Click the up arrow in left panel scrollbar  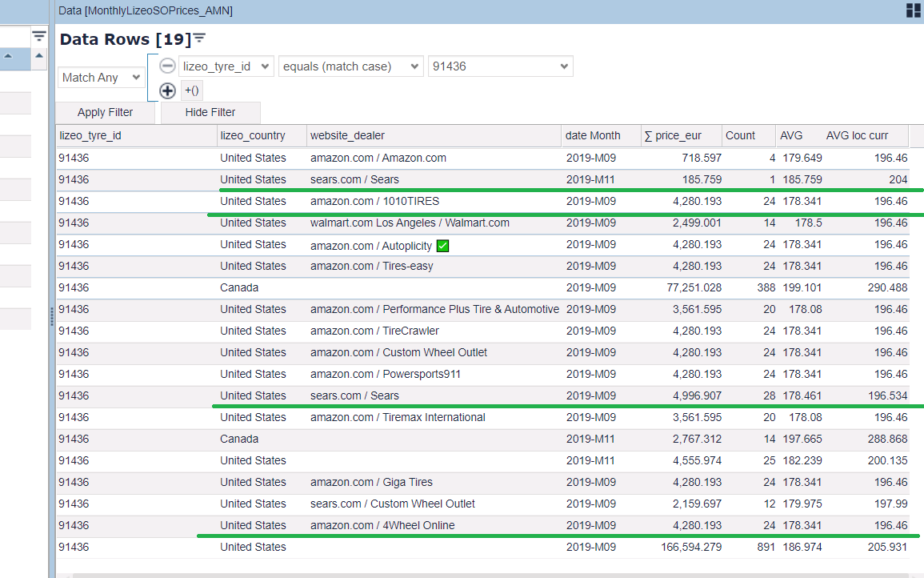coord(39,56)
